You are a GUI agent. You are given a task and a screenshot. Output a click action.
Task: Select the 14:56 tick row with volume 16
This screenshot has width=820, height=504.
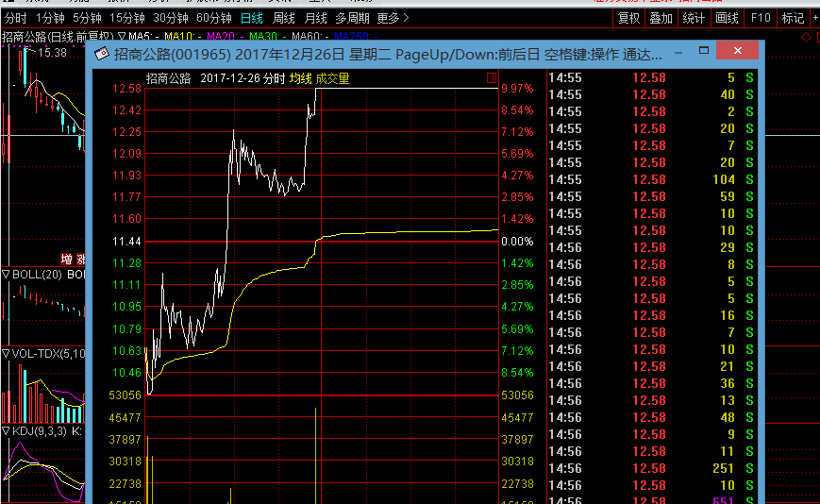pyautogui.click(x=651, y=315)
